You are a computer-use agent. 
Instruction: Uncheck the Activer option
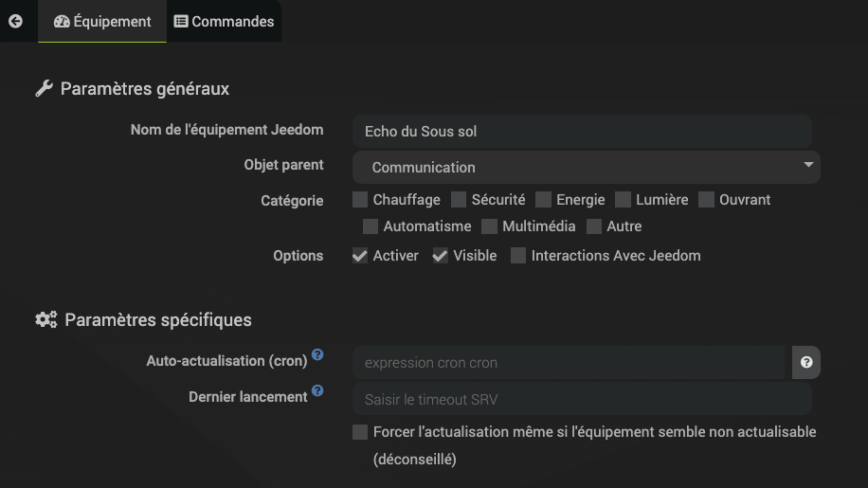tap(360, 256)
